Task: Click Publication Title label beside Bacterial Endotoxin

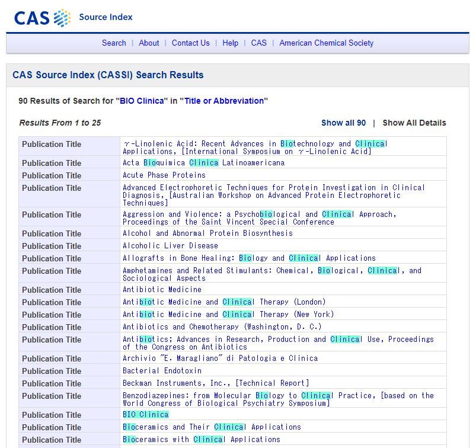Action: pos(52,371)
